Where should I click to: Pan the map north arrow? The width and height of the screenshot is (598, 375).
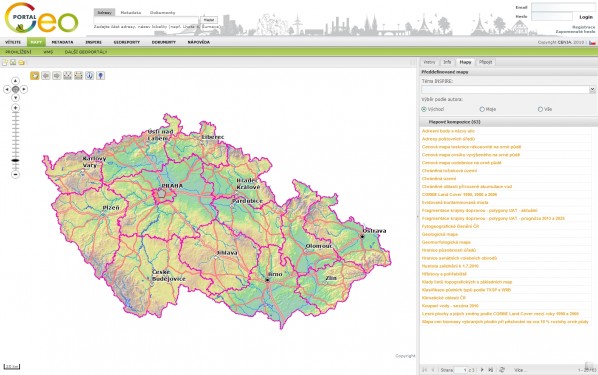[15, 80]
